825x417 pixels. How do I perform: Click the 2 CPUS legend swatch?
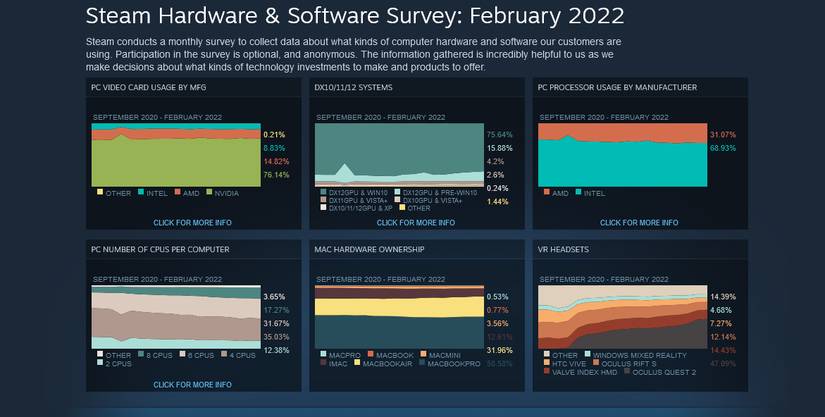click(100, 362)
